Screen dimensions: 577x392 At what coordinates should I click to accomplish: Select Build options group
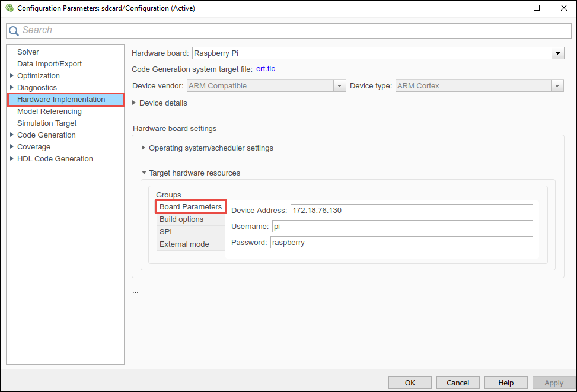pos(181,219)
